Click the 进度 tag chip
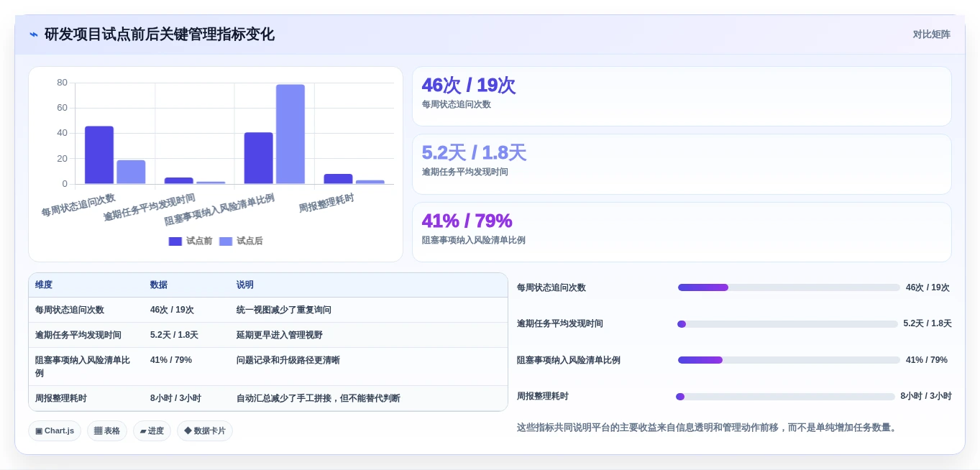Image resolution: width=980 pixels, height=470 pixels. (152, 430)
